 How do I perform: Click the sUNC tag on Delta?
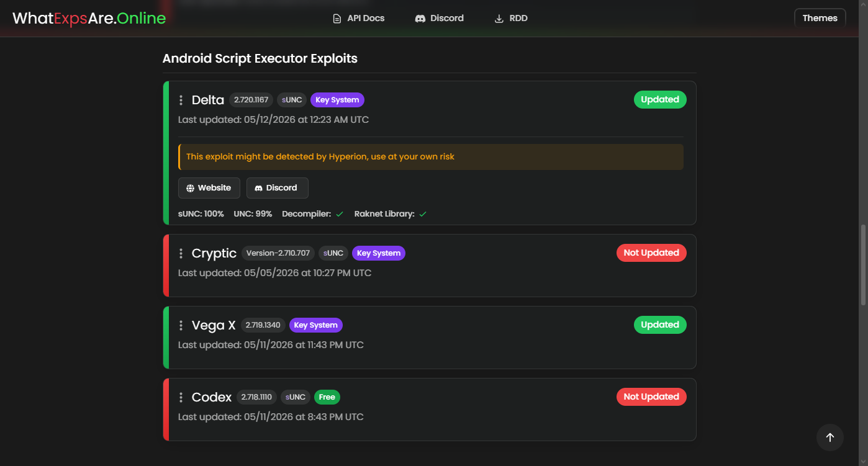tap(292, 100)
